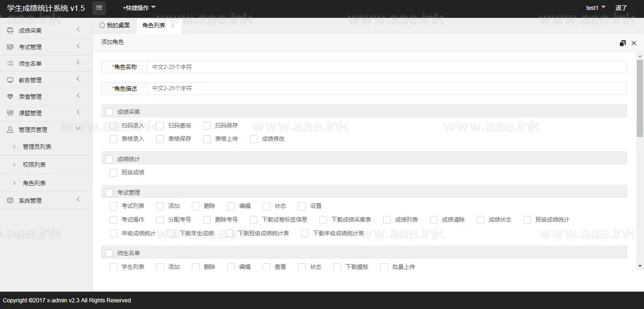Image resolution: width=644 pixels, height=309 pixels.
Task: Expand the 荣誉管理 menu chevron
Action: (x=78, y=96)
